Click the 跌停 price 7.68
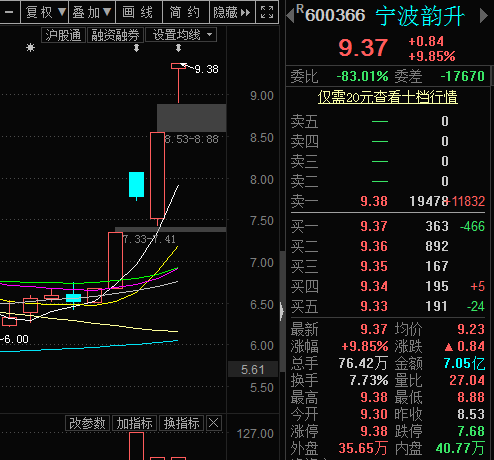 (x=471, y=431)
